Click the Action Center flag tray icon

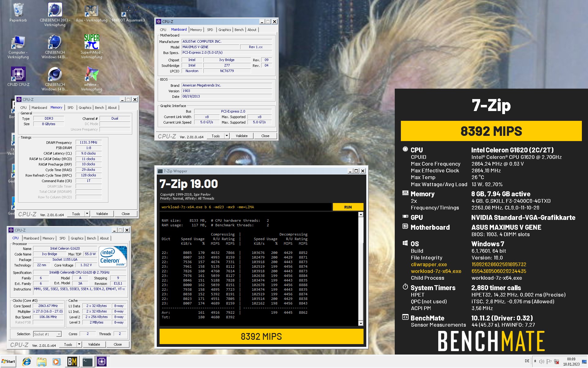[549, 362]
